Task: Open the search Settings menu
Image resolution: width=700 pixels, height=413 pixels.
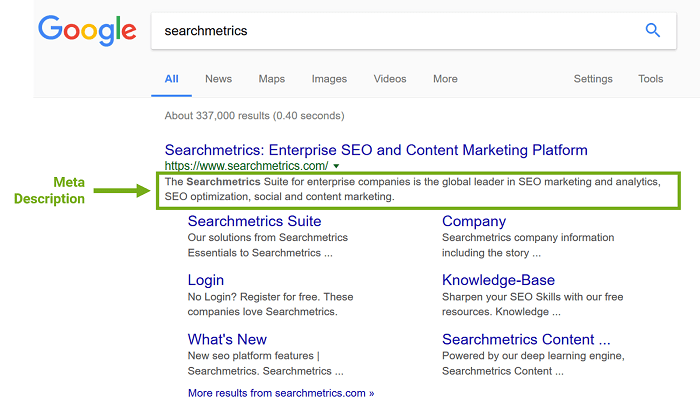Action: (x=593, y=79)
